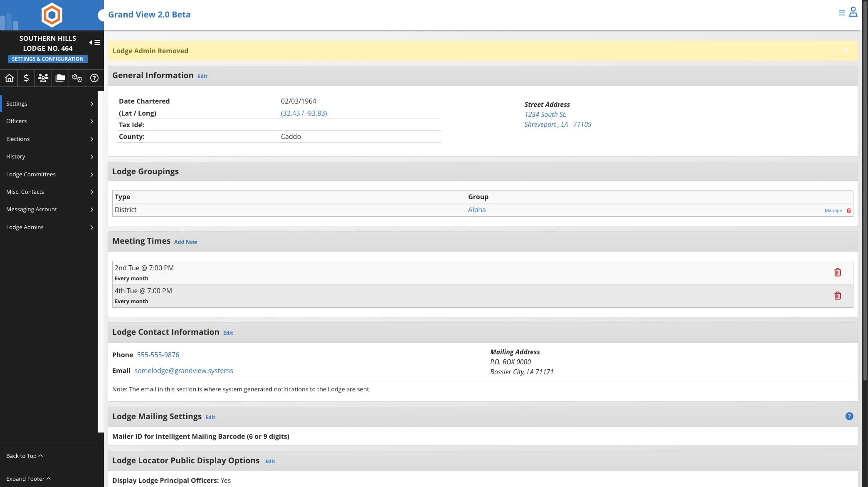The image size is (868, 487).
Task: Click the District type cell
Action: coord(126,210)
